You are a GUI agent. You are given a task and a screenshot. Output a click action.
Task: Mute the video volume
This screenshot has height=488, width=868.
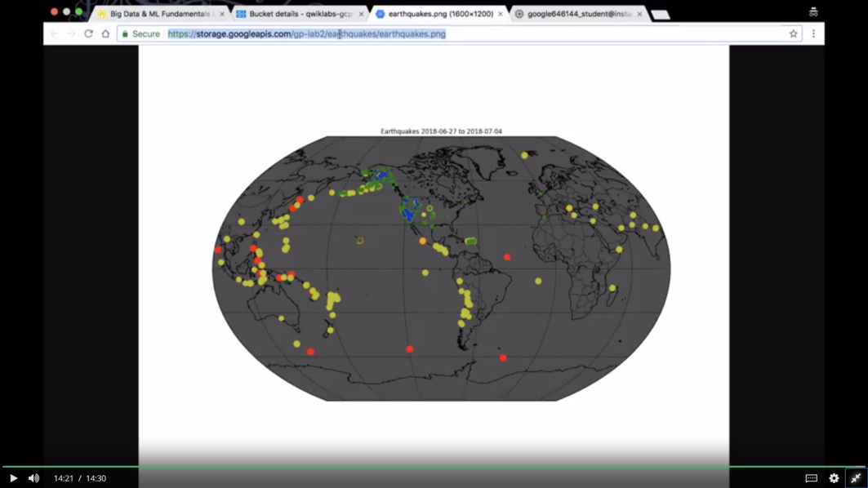click(x=33, y=478)
